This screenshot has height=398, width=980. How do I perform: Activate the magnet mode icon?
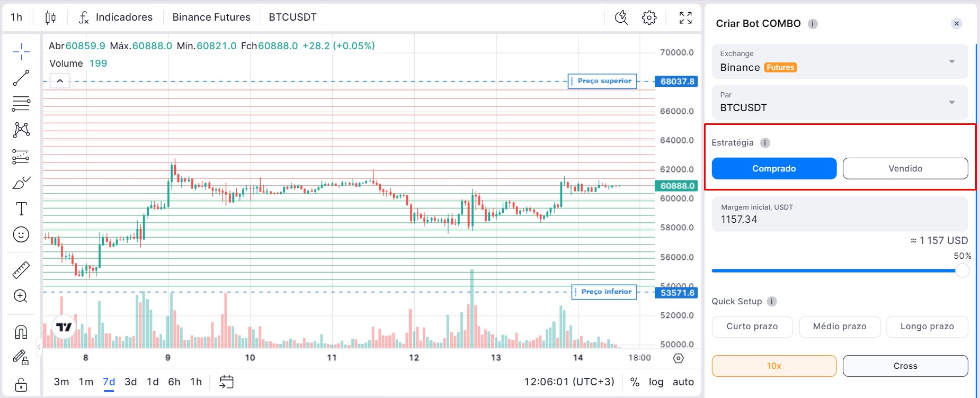[x=21, y=332]
